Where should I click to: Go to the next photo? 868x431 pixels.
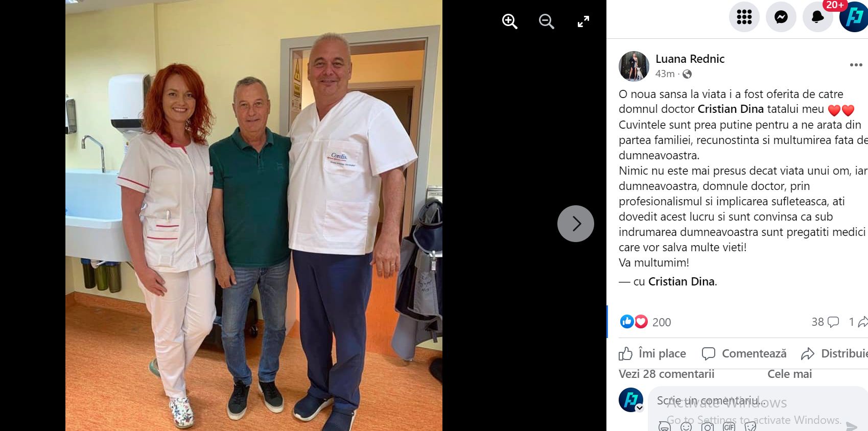pyautogui.click(x=576, y=224)
